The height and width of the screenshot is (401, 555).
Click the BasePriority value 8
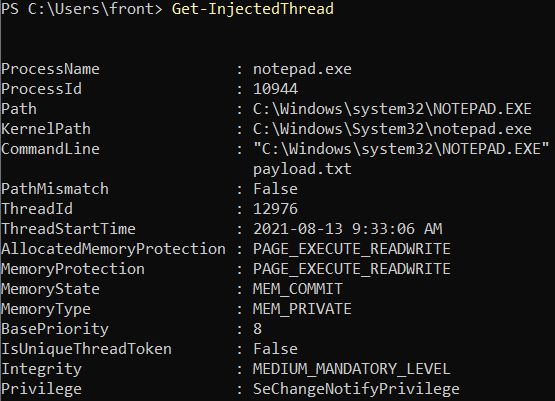257,329
